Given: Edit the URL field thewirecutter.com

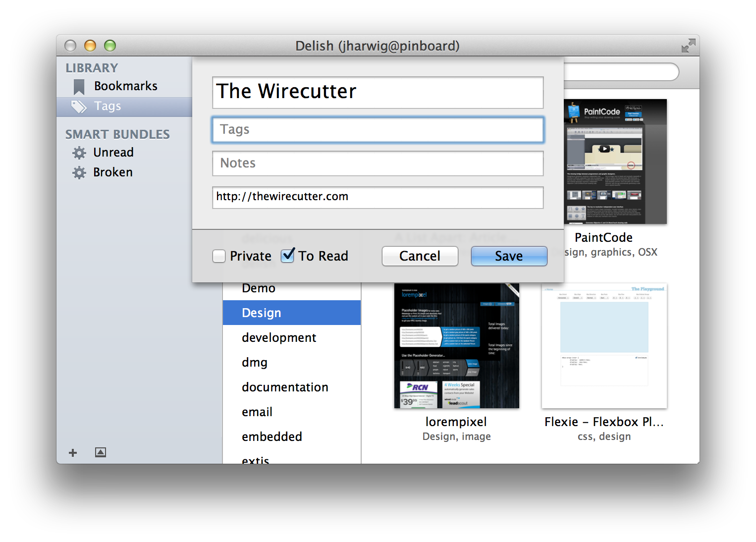Looking at the screenshot, I should (378, 197).
